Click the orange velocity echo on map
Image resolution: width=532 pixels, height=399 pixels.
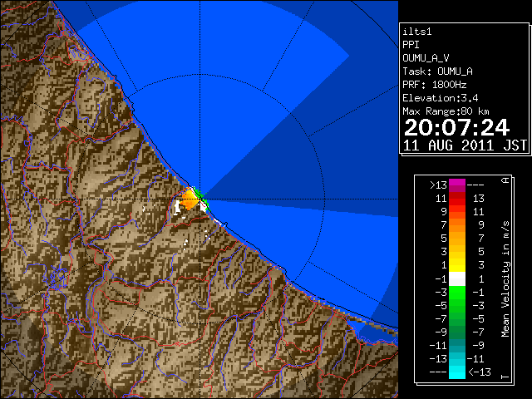(x=189, y=200)
